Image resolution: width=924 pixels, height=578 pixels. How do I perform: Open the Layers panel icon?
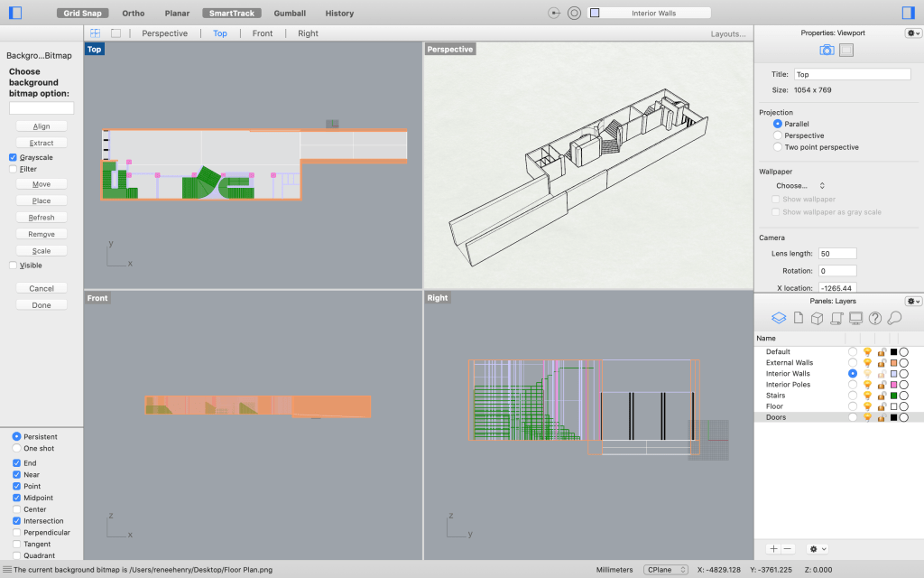tap(779, 318)
